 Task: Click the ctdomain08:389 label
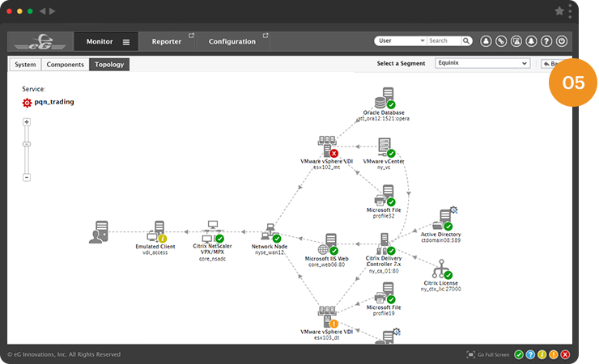(441, 240)
